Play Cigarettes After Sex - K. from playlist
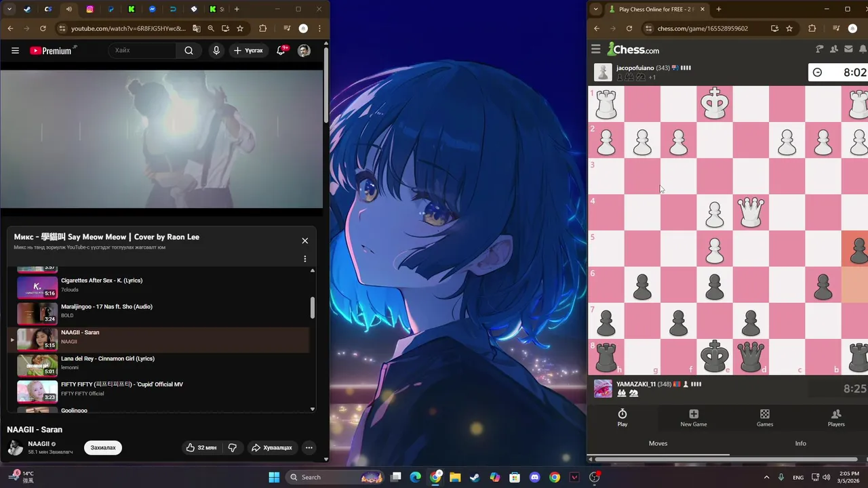This screenshot has width=868, height=488. tap(161, 286)
